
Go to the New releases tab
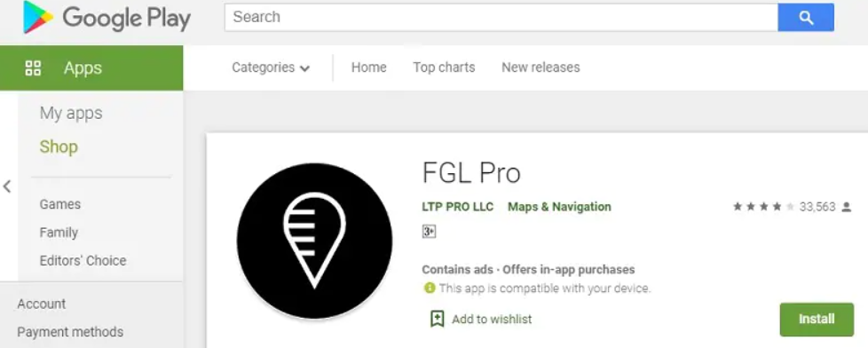point(541,67)
